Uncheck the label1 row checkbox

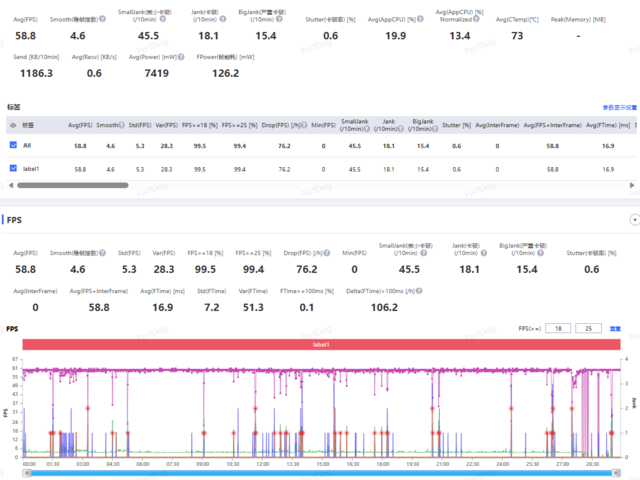tap(13, 169)
